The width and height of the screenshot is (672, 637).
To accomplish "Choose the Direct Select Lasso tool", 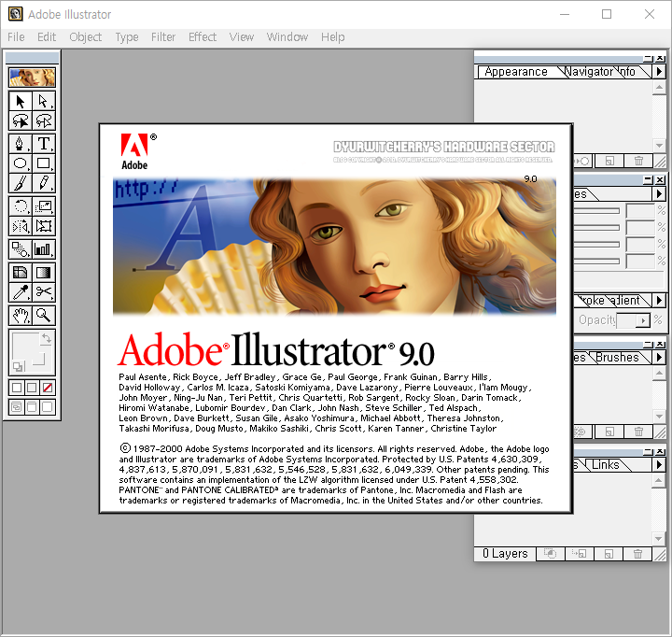I will [x=43, y=121].
